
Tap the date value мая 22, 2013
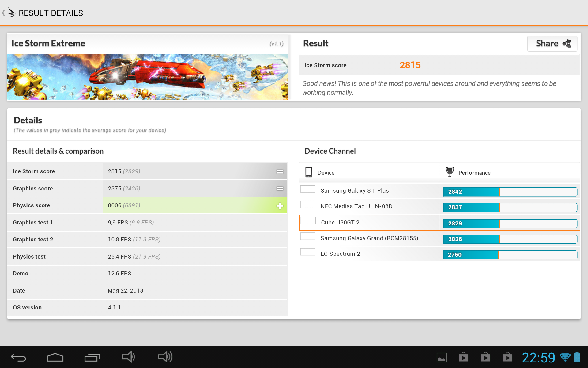coord(126,291)
